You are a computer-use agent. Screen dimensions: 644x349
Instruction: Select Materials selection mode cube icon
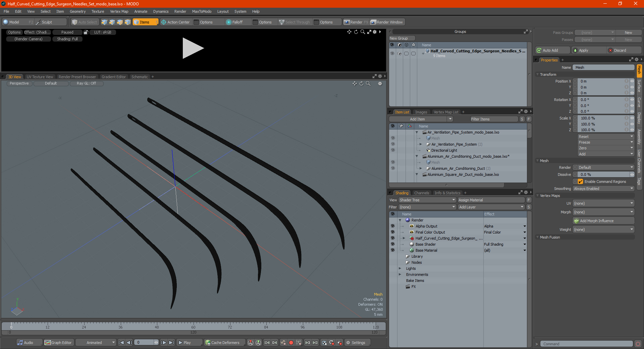click(x=127, y=22)
